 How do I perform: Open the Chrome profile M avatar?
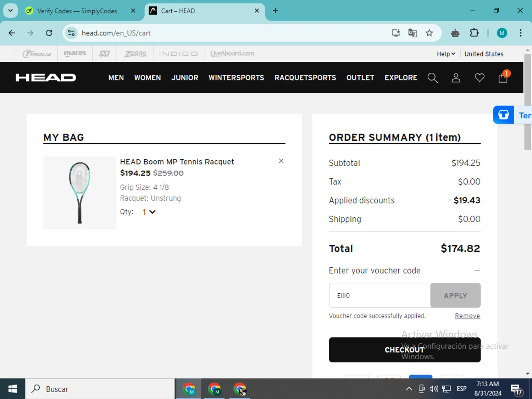(x=502, y=33)
